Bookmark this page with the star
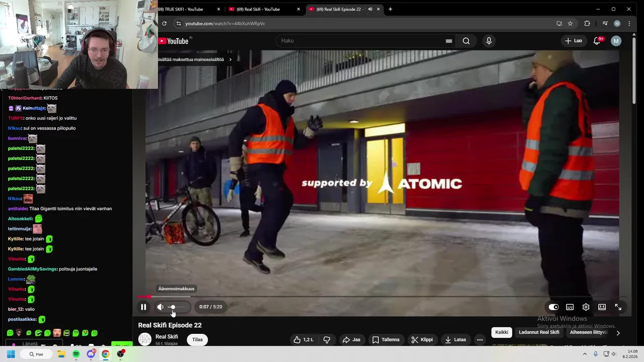The width and height of the screenshot is (644, 362). 570,23
